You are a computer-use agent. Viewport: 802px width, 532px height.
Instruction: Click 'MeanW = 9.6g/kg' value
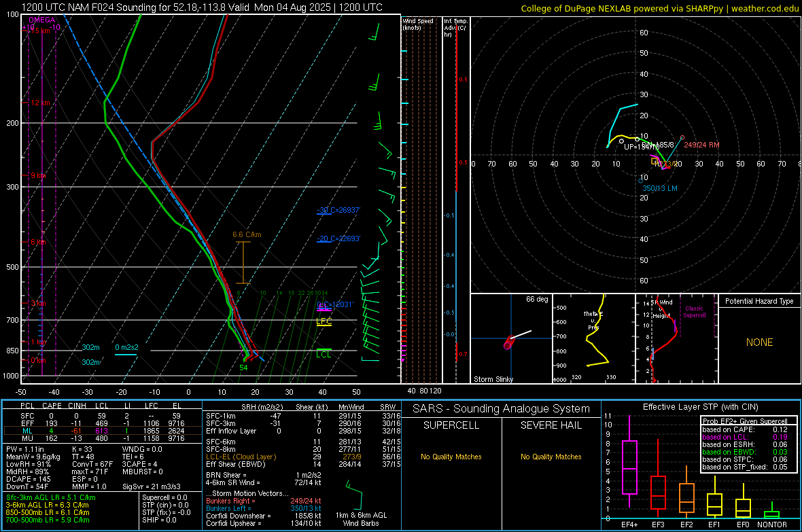33,457
